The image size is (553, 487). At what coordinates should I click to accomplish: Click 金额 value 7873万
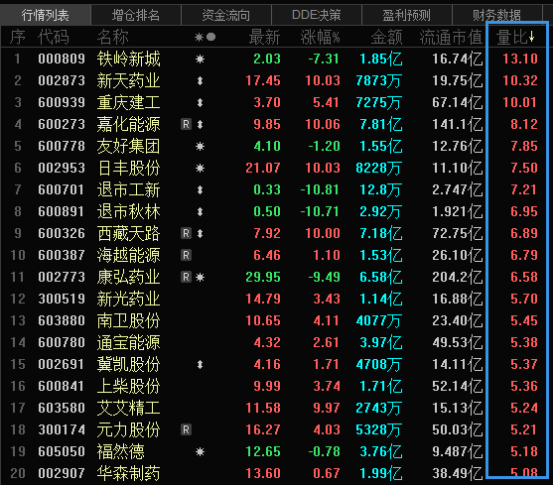pyautogui.click(x=378, y=81)
